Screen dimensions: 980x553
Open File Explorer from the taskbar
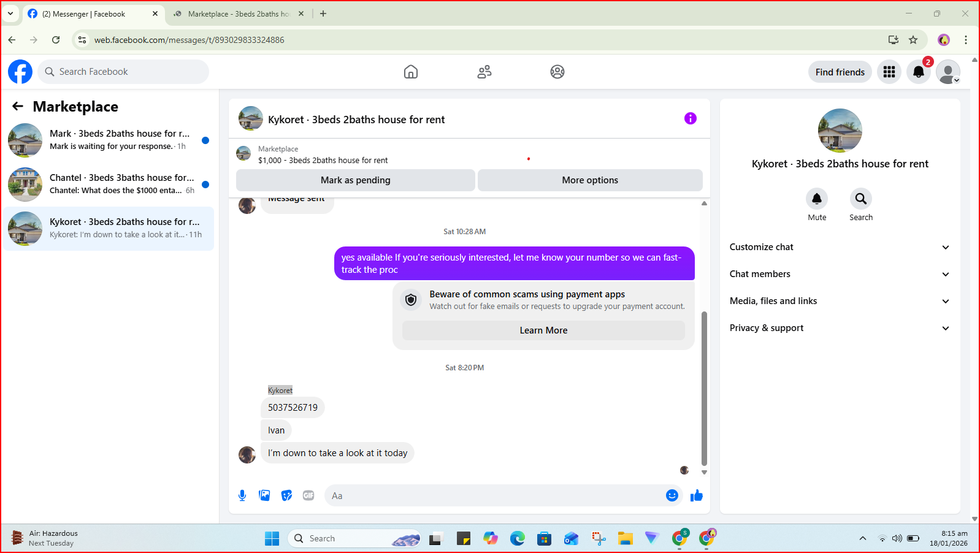tap(625, 538)
